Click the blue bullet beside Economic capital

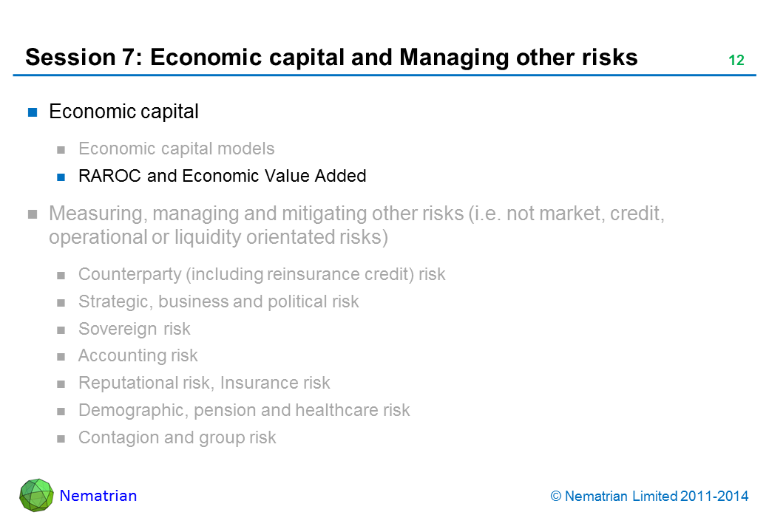tap(33, 112)
